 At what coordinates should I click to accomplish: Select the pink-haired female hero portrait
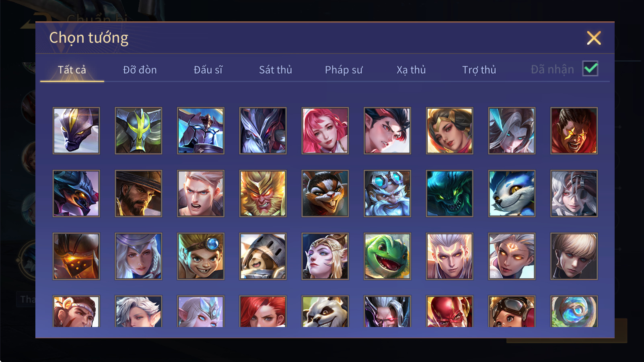pos(325,130)
